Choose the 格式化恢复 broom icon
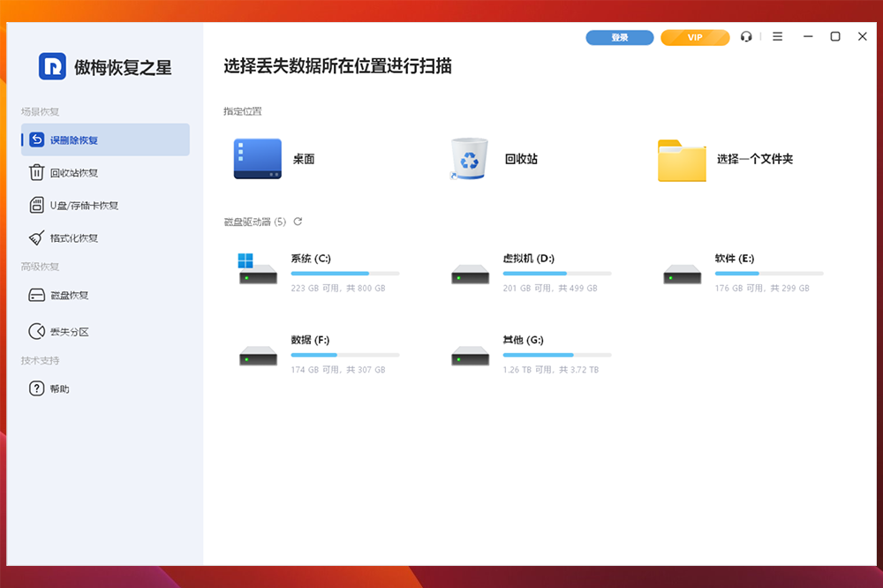The image size is (883, 588). point(37,238)
